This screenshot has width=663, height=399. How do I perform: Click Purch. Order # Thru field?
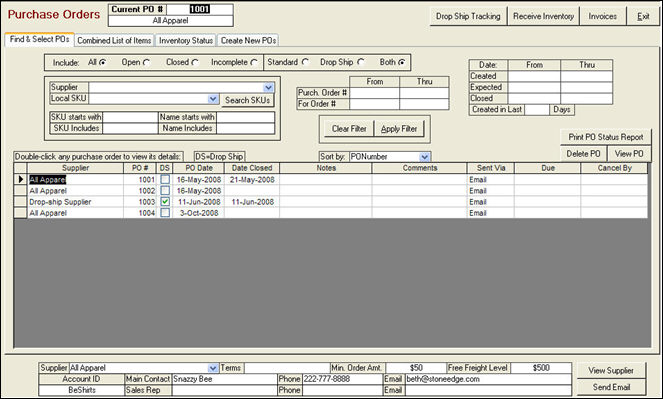[424, 93]
